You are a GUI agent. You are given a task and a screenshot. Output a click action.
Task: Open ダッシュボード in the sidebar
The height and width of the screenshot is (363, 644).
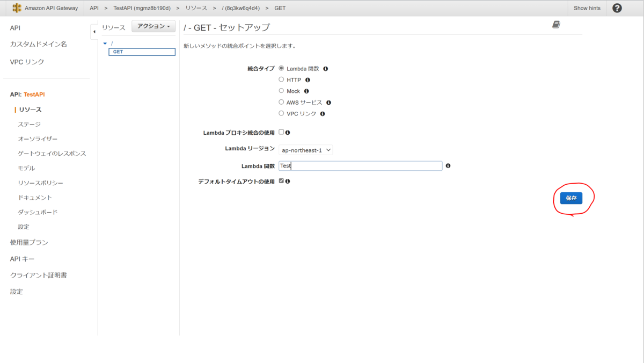38,212
